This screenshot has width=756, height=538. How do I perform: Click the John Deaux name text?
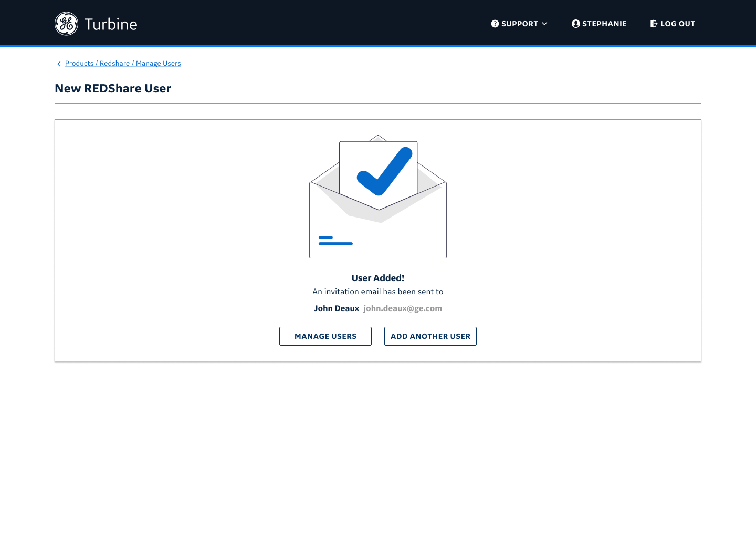337,308
